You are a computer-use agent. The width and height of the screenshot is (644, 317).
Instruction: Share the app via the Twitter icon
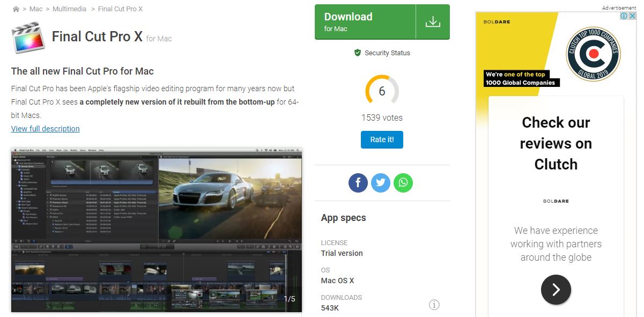[x=381, y=182]
